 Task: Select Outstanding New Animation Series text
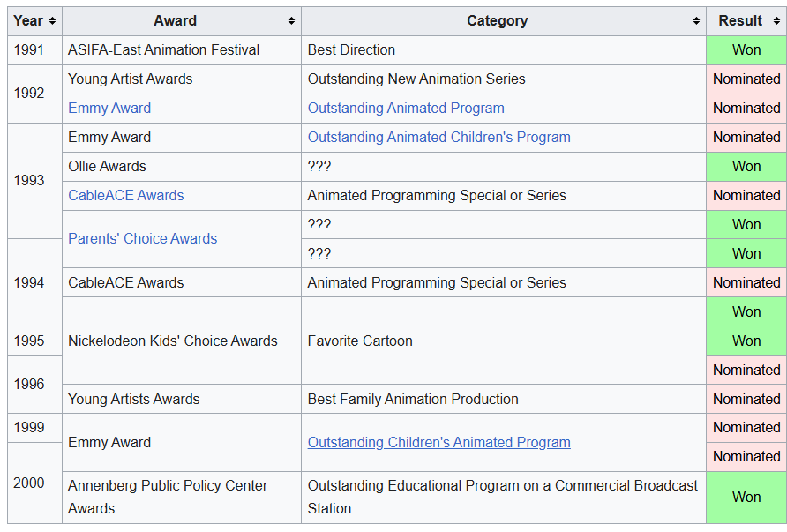tap(416, 79)
